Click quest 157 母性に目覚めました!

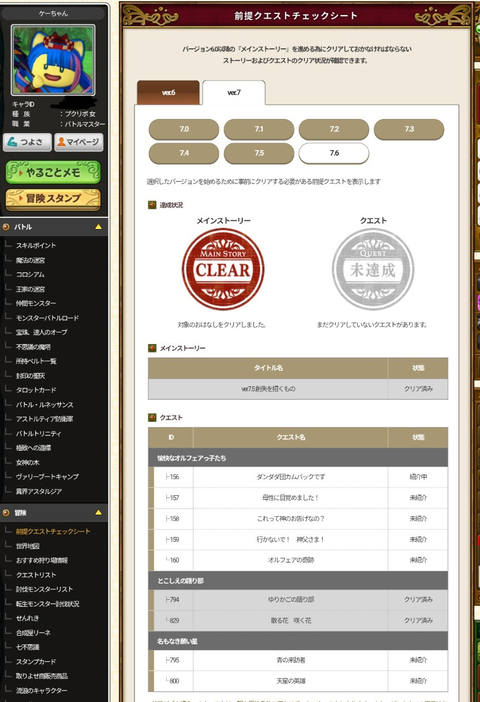[291, 497]
